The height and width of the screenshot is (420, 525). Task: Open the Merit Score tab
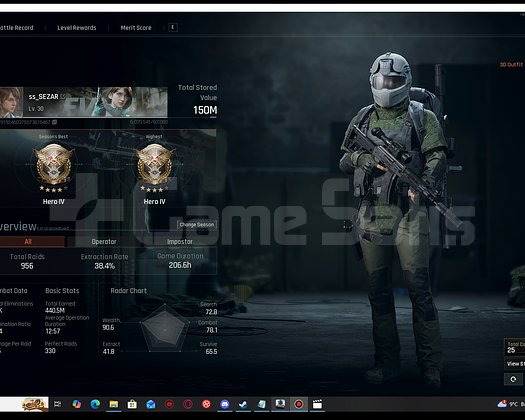click(136, 28)
